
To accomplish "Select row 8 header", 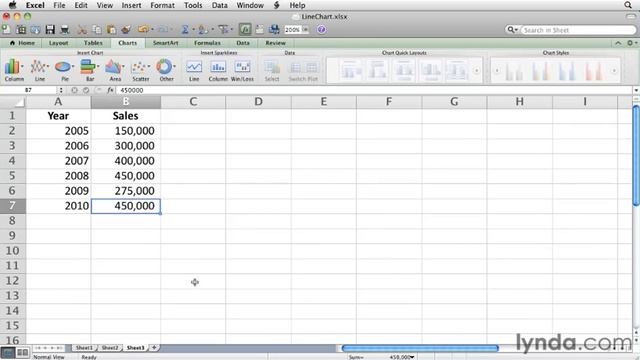I will pyautogui.click(x=13, y=221).
